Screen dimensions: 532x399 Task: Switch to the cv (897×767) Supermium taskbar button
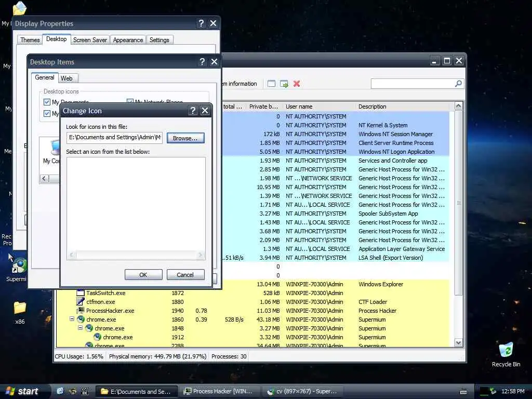click(303, 392)
